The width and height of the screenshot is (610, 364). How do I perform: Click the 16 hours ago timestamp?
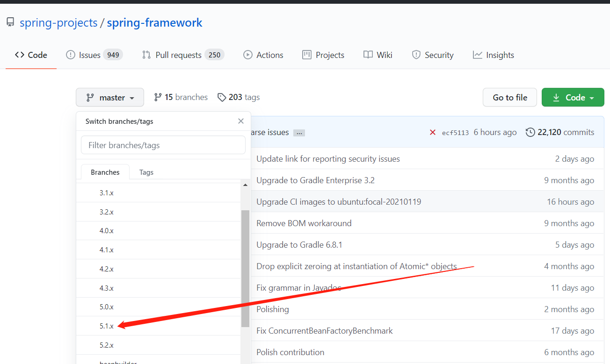point(571,202)
